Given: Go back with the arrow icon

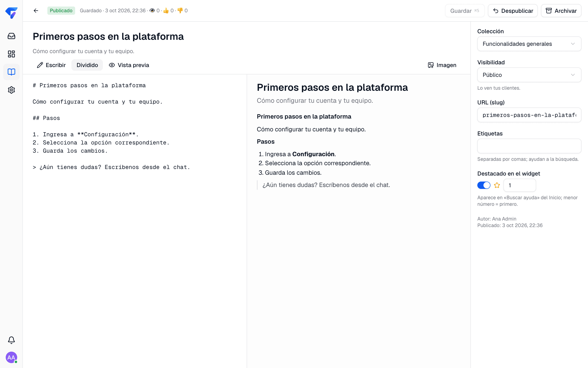Looking at the screenshot, I should tap(36, 11).
